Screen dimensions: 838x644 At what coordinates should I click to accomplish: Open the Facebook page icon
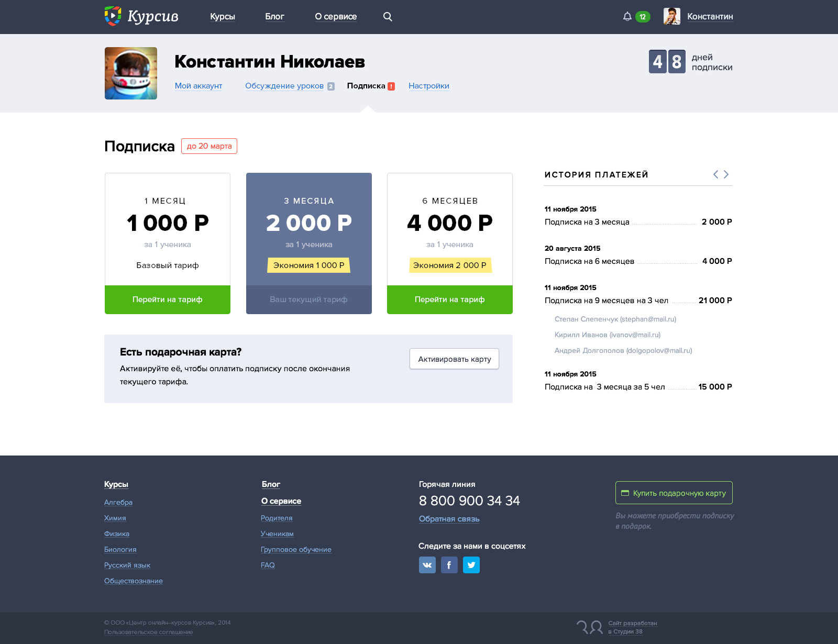(449, 565)
